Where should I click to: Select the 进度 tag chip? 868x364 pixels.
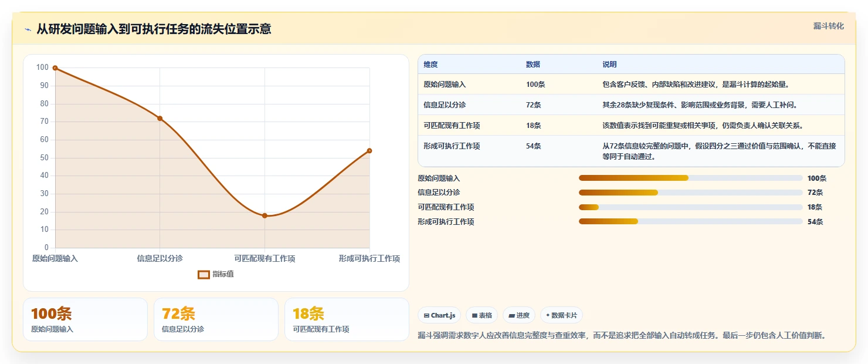pyautogui.click(x=519, y=315)
